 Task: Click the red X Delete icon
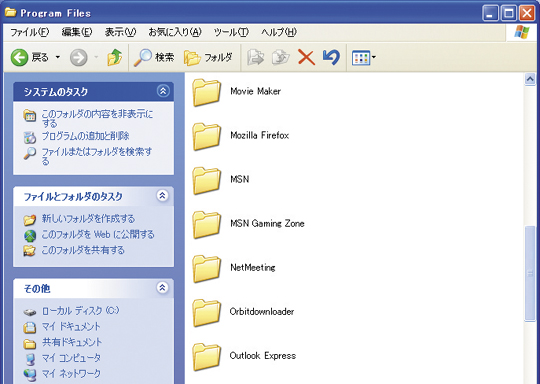[x=307, y=57]
